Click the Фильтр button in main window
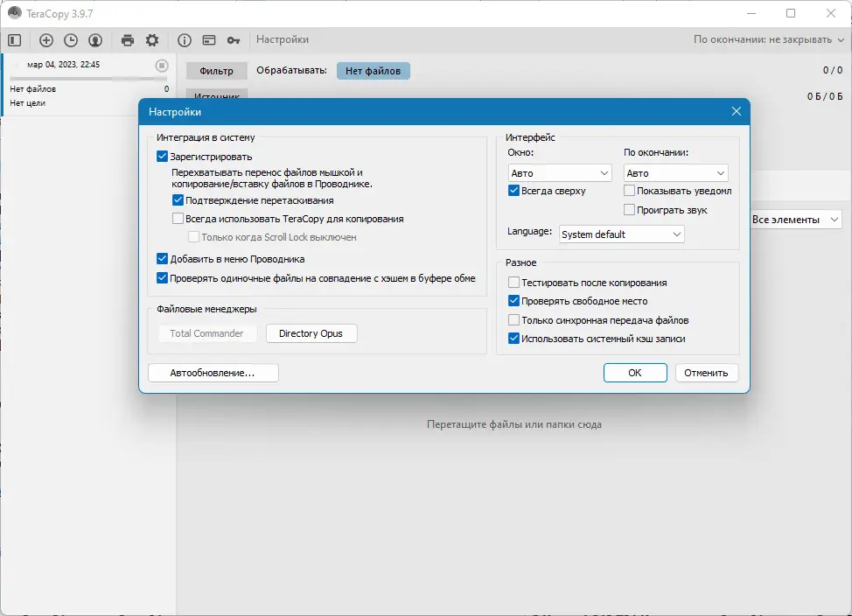 click(216, 71)
